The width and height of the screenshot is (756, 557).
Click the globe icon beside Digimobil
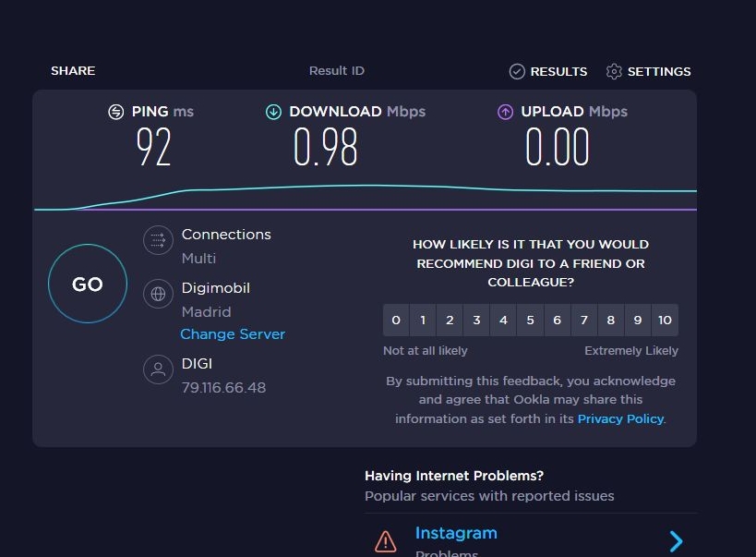(158, 294)
